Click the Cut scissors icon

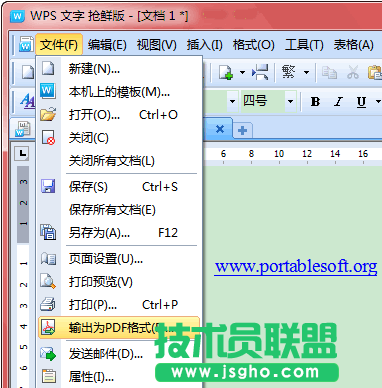(x=353, y=72)
